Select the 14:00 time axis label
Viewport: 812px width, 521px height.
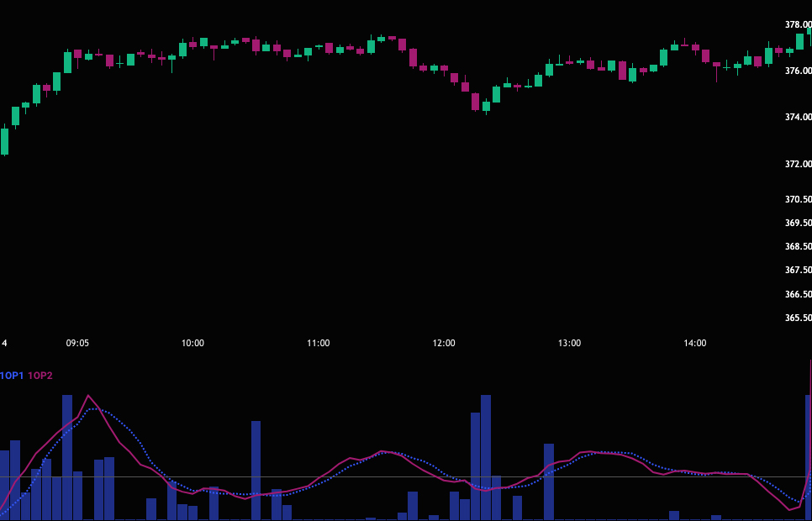(695, 343)
